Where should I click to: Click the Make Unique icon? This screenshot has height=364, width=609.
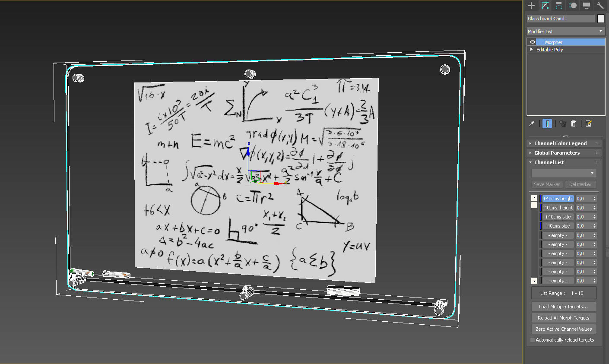point(563,123)
